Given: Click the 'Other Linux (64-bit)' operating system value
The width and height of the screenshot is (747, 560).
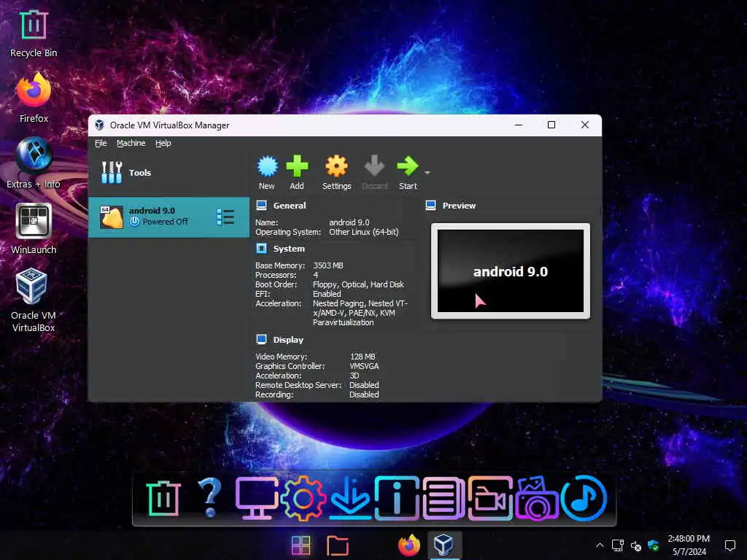Looking at the screenshot, I should click(x=363, y=232).
